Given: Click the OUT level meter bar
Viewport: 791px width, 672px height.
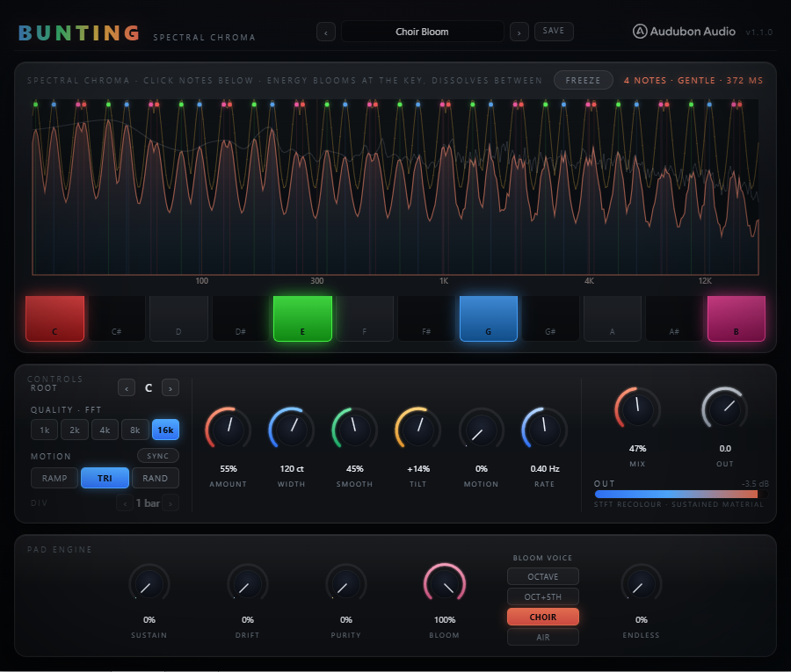Looking at the screenshot, I should click(x=681, y=494).
